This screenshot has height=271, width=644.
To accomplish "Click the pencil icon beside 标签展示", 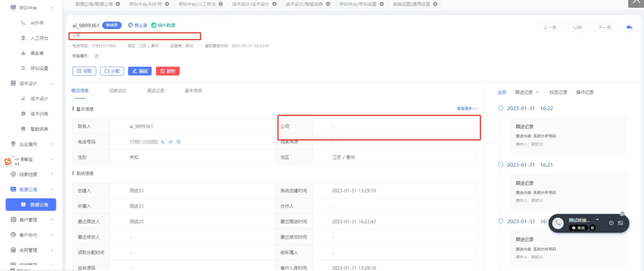I will pos(97,56).
